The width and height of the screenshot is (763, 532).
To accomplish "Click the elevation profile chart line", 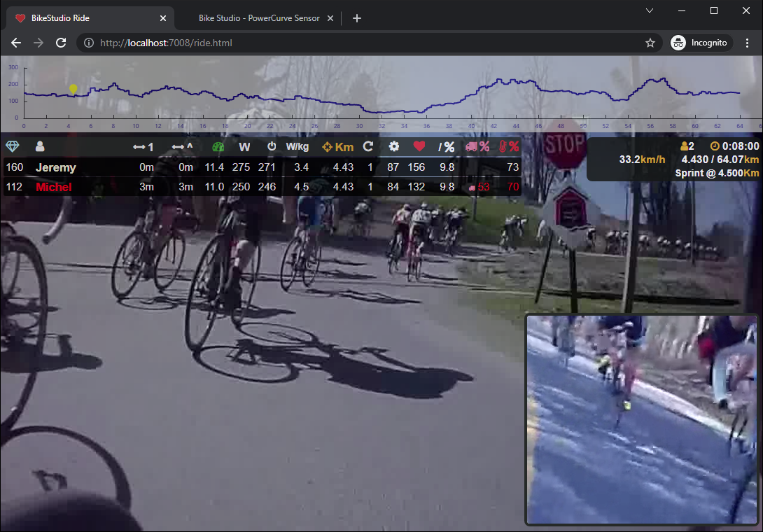I will tap(382, 95).
